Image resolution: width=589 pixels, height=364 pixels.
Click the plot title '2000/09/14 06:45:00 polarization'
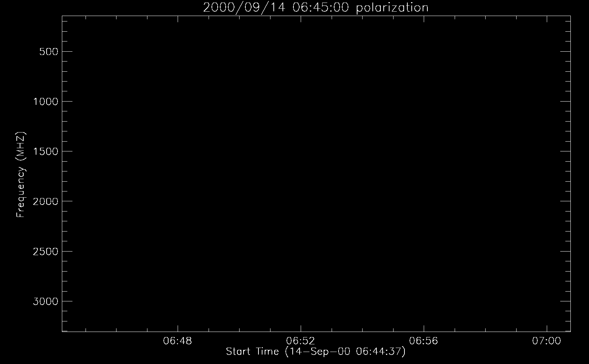coord(316,8)
